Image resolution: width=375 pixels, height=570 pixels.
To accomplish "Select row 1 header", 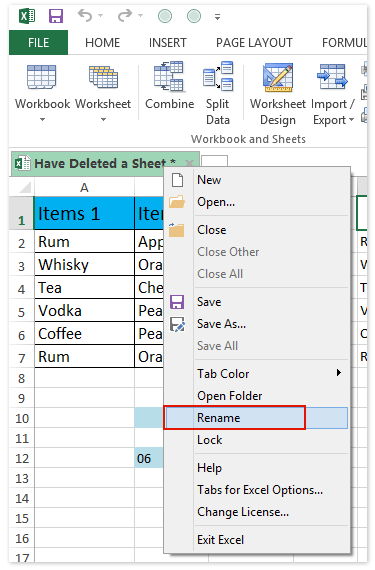I will (21, 213).
